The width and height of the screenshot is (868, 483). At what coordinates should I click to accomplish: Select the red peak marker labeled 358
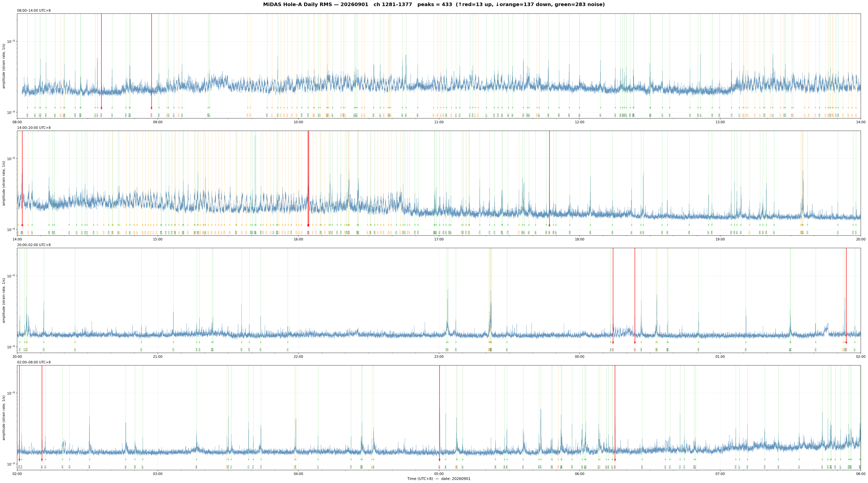(19, 459)
